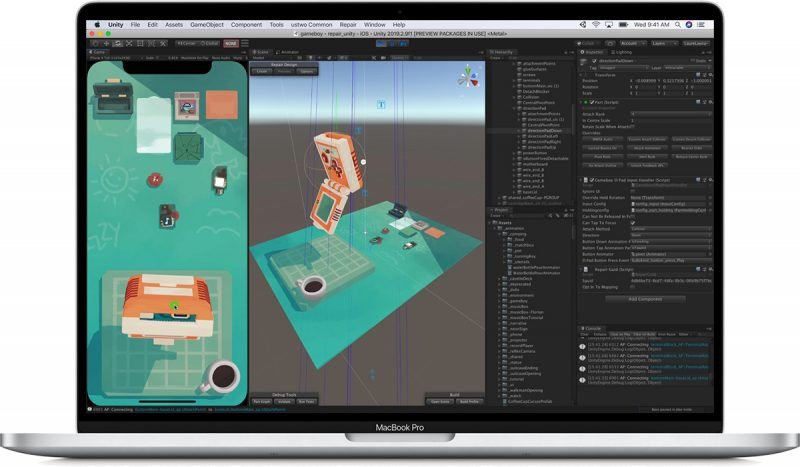Toggle Gameboy D-Pad Input Handler enabled checkbox
The width and height of the screenshot is (800, 467).
pos(591,180)
